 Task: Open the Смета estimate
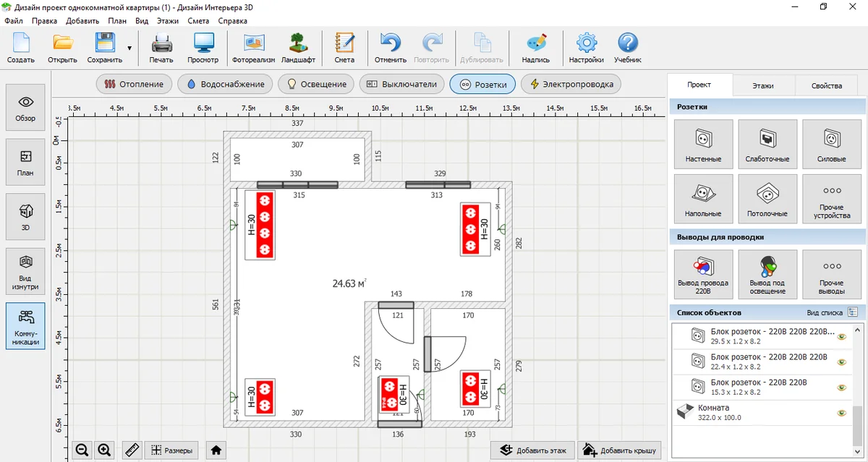[344, 48]
